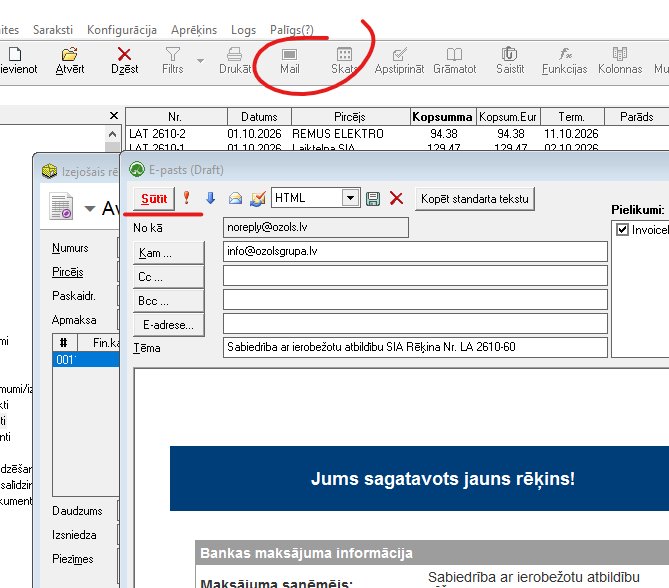669x588 pixels.
Task: Open the HTML format dropdown
Action: coord(350,198)
